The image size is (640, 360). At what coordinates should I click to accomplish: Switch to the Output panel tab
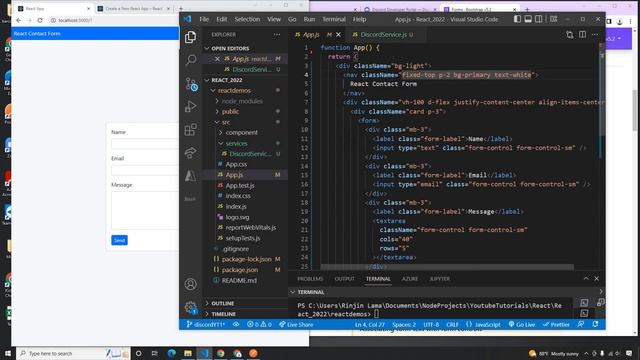(344, 279)
